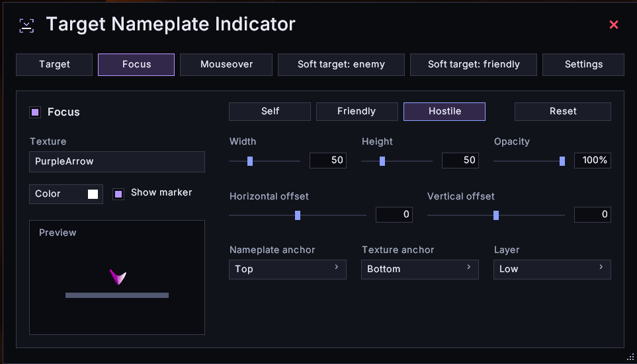Expand the Layer dropdown set to Low
Image resolution: width=637 pixels, height=364 pixels.
[552, 270]
